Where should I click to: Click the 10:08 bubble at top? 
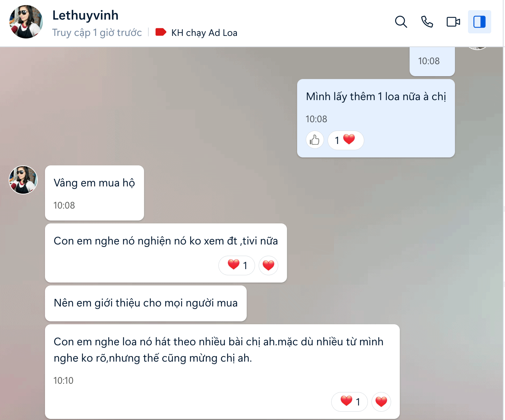[432, 61]
